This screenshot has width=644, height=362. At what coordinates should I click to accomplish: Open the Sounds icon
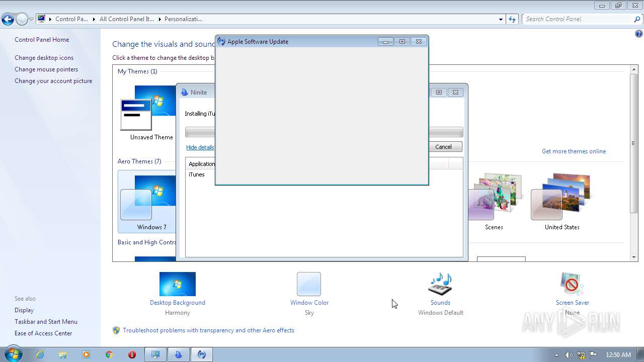point(440,284)
